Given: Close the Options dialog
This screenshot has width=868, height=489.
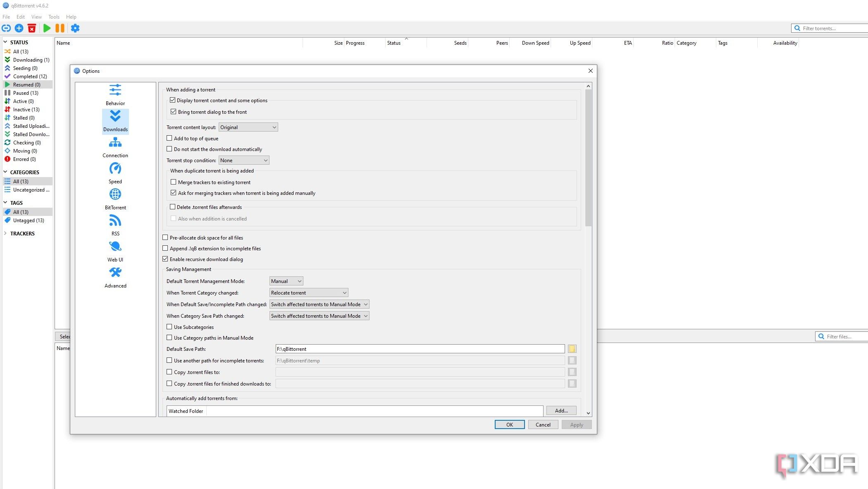Looking at the screenshot, I should point(591,71).
